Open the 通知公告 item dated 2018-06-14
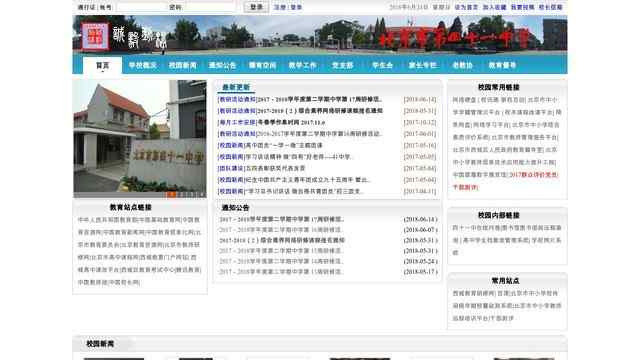The image size is (640, 360). [282, 220]
